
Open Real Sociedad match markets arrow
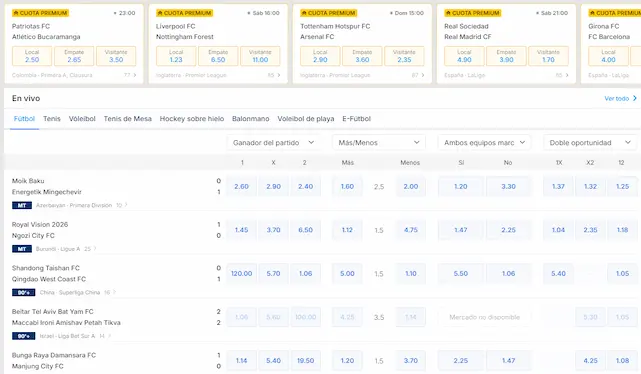coord(567,75)
